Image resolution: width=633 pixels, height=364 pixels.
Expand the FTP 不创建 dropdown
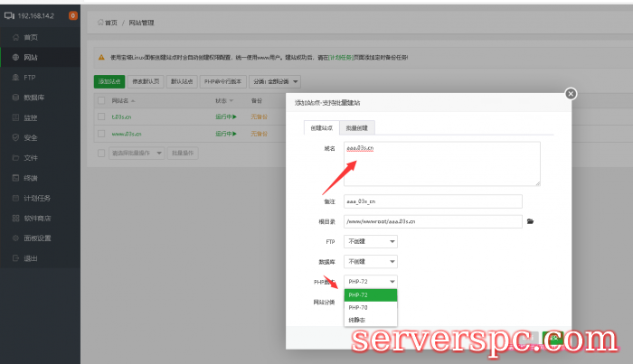(371, 241)
